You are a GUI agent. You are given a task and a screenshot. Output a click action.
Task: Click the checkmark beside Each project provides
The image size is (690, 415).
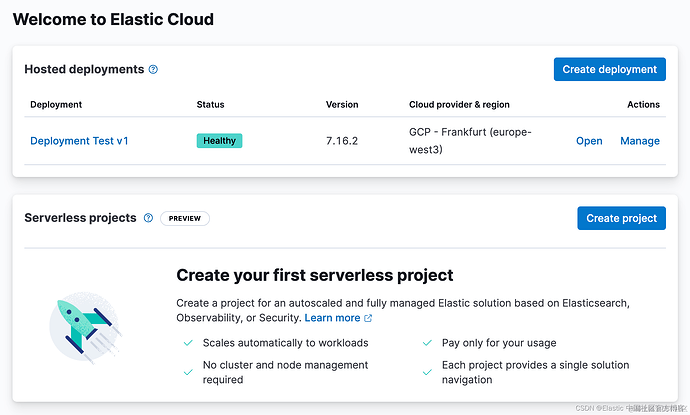[x=428, y=372]
